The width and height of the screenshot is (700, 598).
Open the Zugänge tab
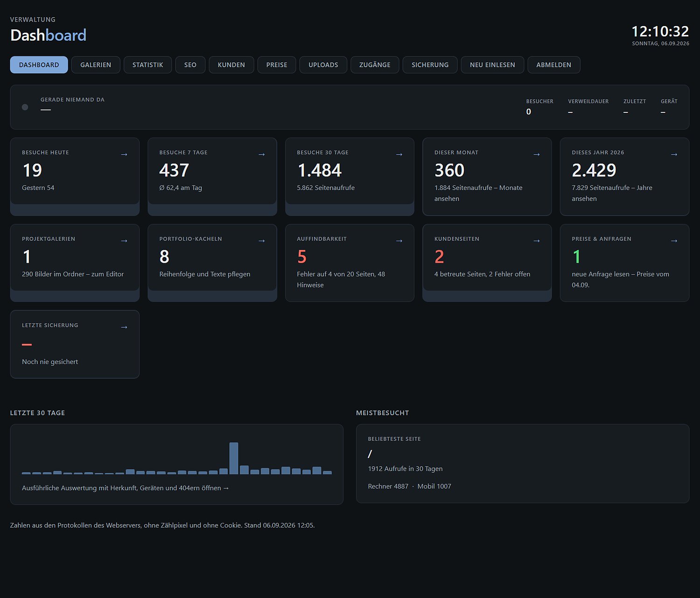pos(375,65)
